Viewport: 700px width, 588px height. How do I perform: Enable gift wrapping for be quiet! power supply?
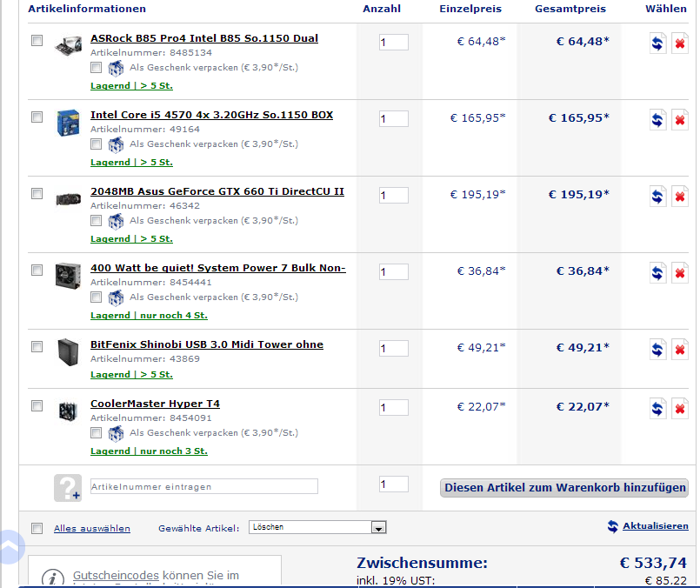coord(96,297)
